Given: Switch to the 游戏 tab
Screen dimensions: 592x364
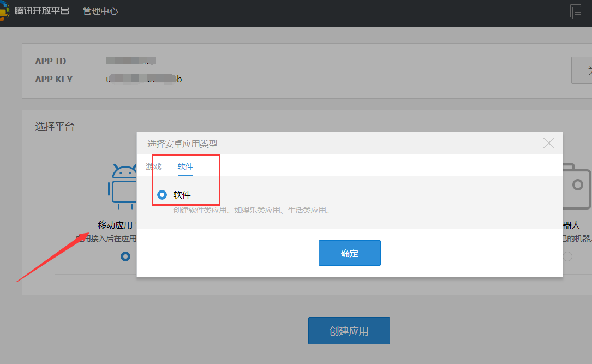Looking at the screenshot, I should coord(153,166).
